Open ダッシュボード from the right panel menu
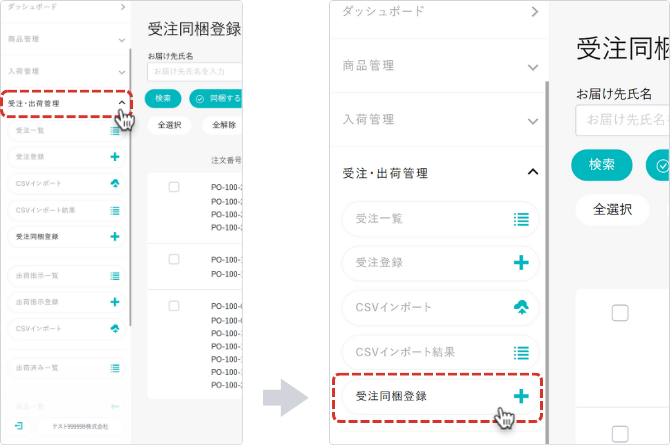The width and height of the screenshot is (670, 446). click(x=439, y=12)
